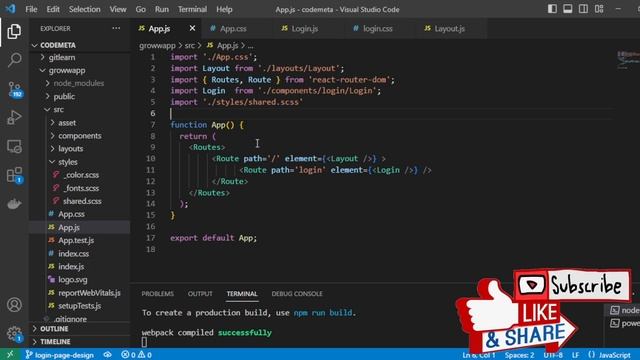Screen dimensions: 640x360
Task: Expand the OUTLINE section
Action: [80, 329]
